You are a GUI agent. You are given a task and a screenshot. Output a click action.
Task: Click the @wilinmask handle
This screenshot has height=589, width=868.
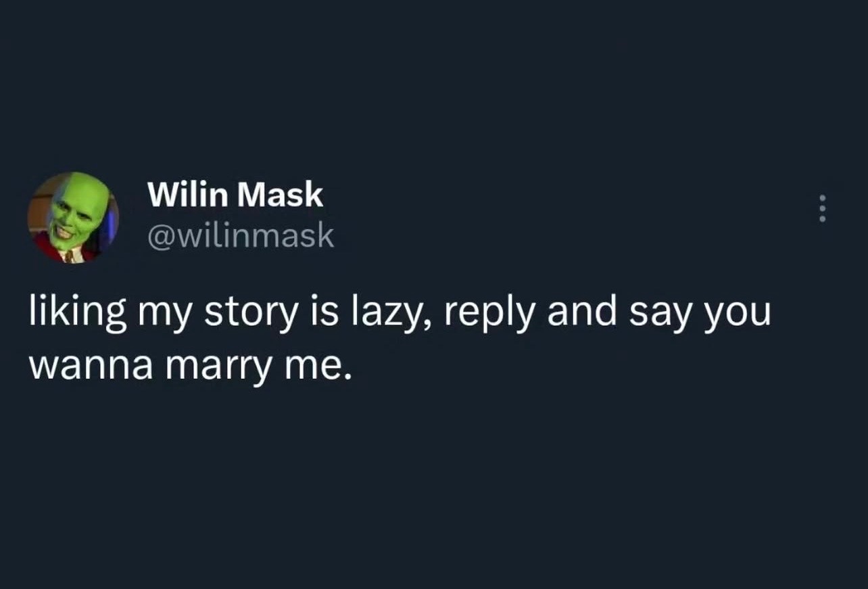(x=240, y=235)
